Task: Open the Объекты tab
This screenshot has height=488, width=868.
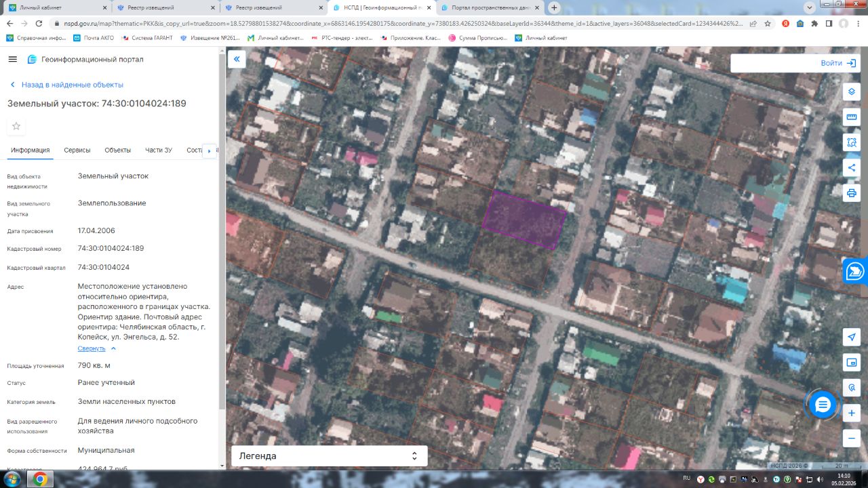Action: [x=117, y=150]
